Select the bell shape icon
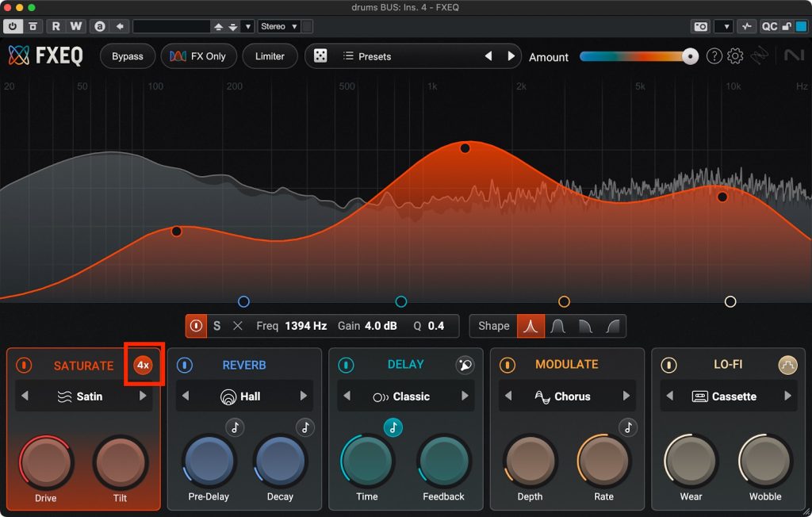 tap(532, 326)
